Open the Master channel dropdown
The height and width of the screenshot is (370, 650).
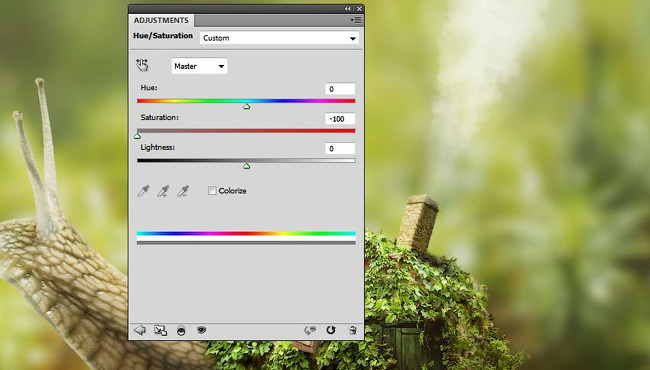tap(199, 66)
